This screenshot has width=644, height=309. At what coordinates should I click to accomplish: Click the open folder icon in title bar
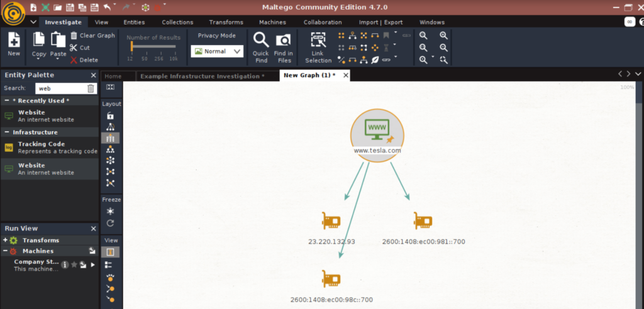tap(57, 7)
